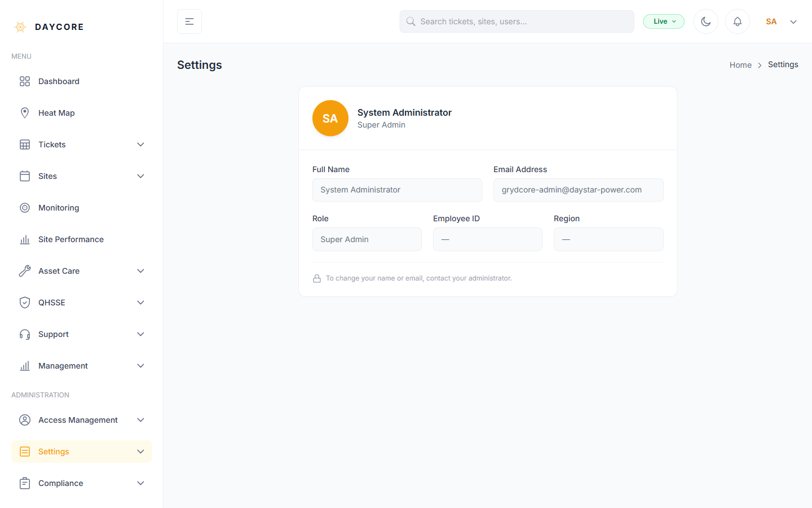Select the Settings menu label

54,452
